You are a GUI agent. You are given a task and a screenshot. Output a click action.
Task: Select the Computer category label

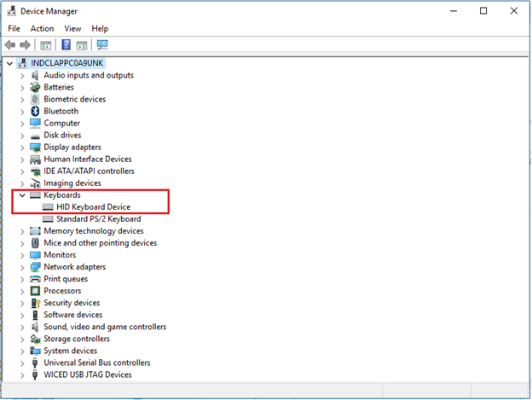tap(61, 123)
